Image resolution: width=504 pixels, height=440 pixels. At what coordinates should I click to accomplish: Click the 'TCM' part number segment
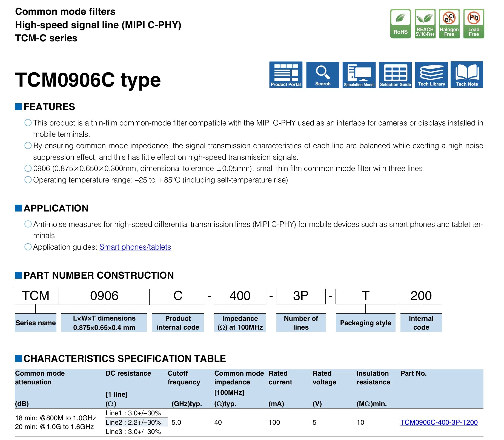(x=36, y=296)
